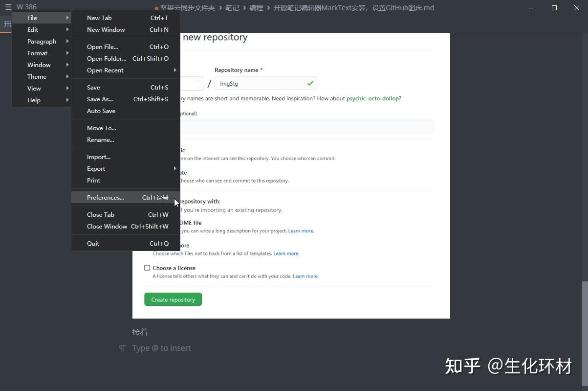Click the Create repository button
The width and height of the screenshot is (588, 391).
tap(173, 299)
